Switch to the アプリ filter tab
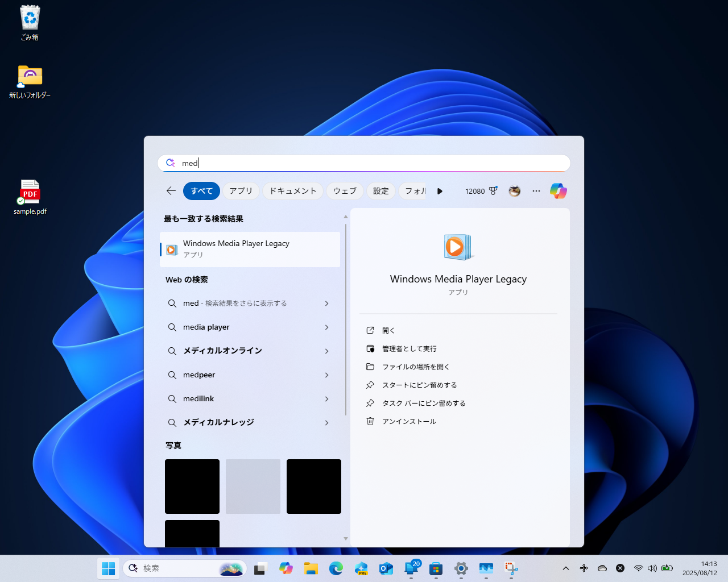The width and height of the screenshot is (728, 582). (x=241, y=191)
